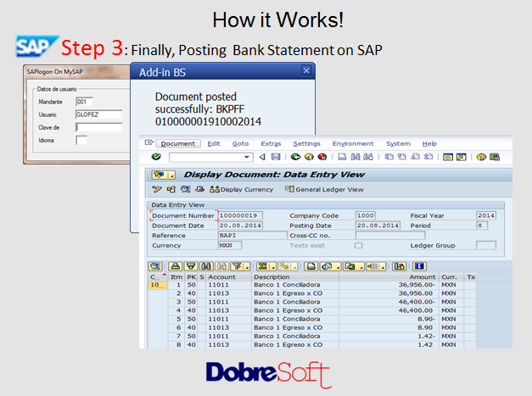Click the Display Another Document icon

click(171, 189)
